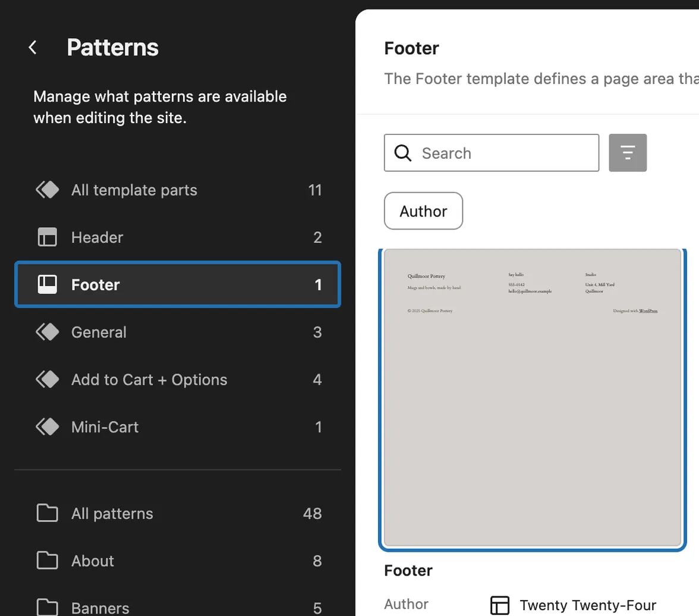
Task: Open the About patterns category
Action: pyautogui.click(x=178, y=561)
